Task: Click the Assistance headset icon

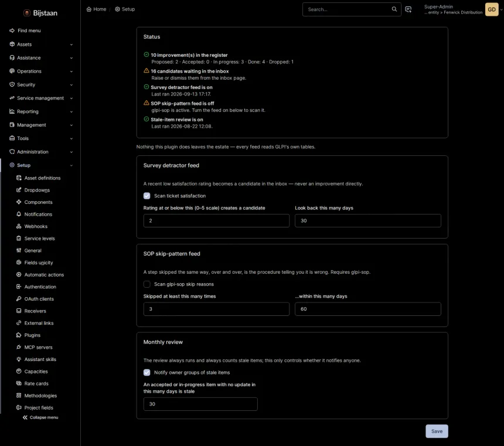Action: [x=12, y=57]
